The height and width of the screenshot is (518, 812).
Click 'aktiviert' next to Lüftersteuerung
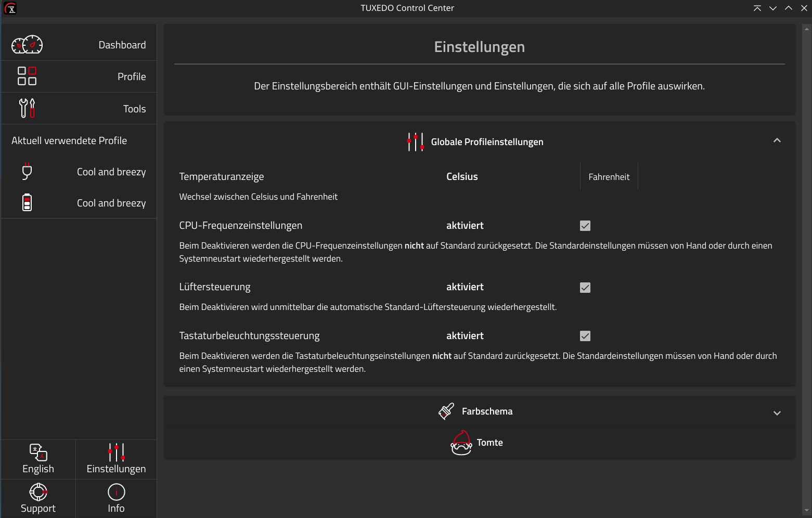[465, 287]
